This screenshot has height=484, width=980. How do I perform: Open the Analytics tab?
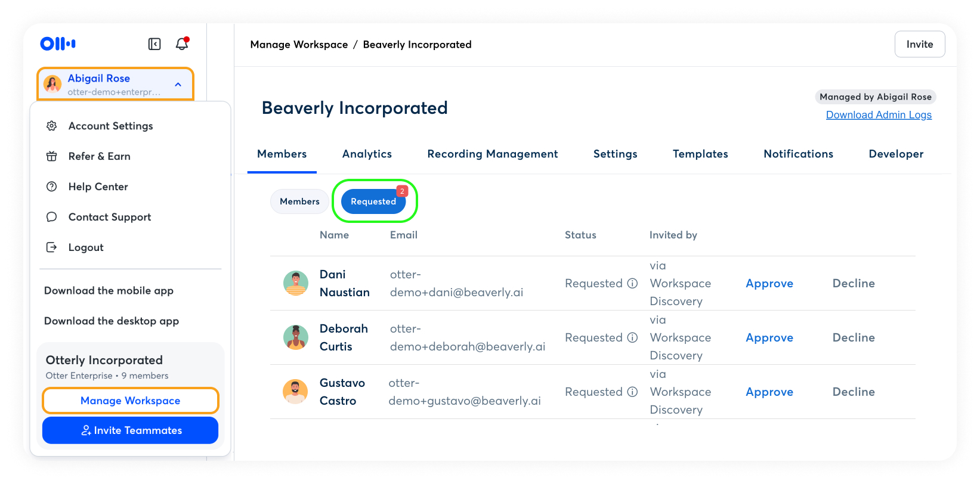tap(367, 154)
